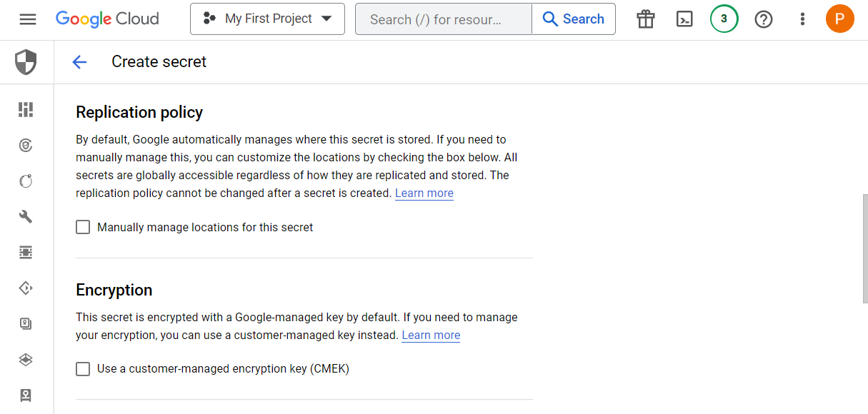Open the help question mark icon

click(764, 19)
